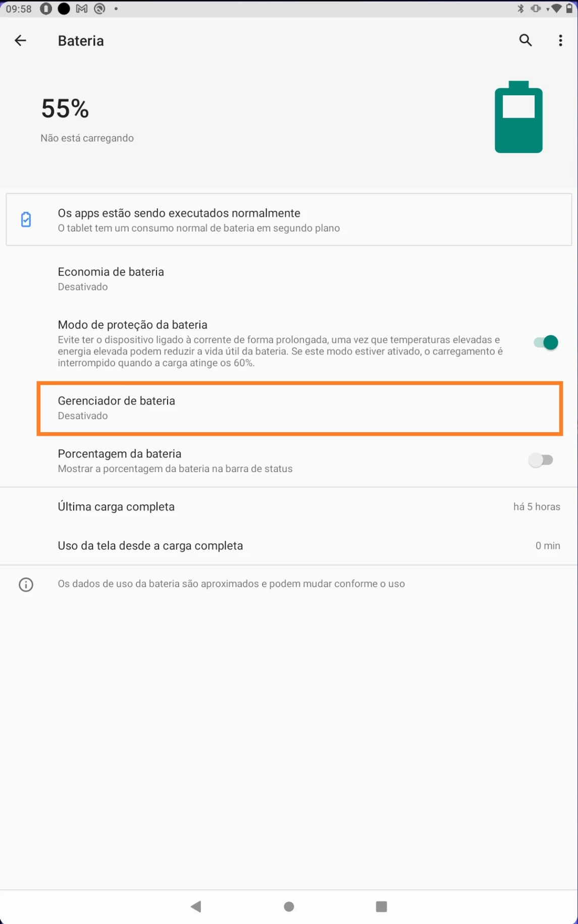Open search with the magnifier icon
Viewport: 578px width, 924px height.
526,40
